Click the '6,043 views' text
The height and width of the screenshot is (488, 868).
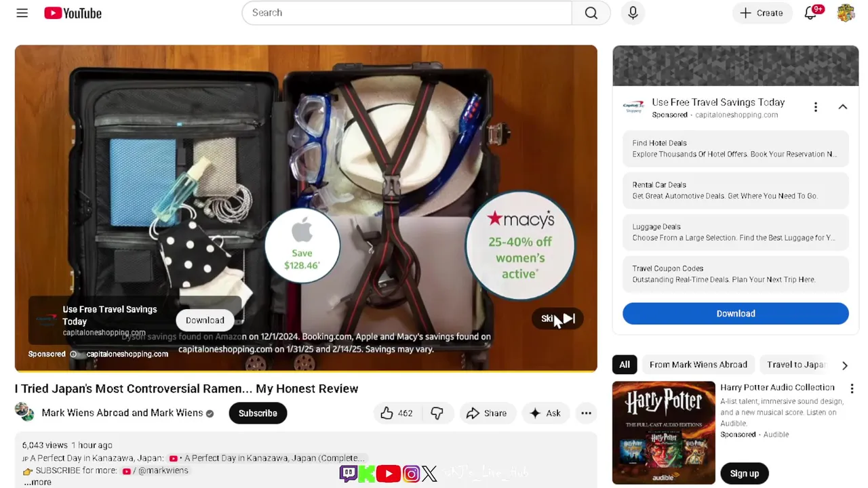(45, 445)
